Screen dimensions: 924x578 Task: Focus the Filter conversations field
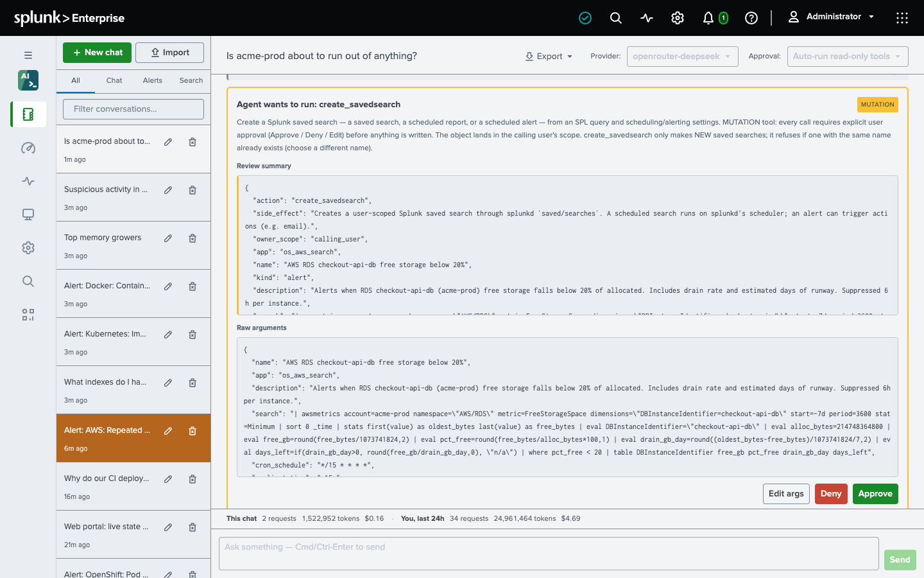(x=133, y=109)
